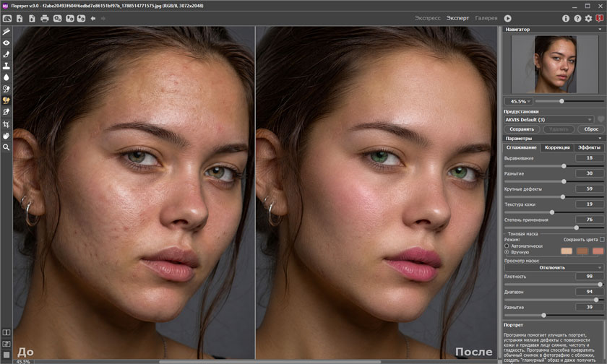This screenshot has height=364, width=607.
Task: Print the image with printer icon
Action: pyautogui.click(x=45, y=19)
